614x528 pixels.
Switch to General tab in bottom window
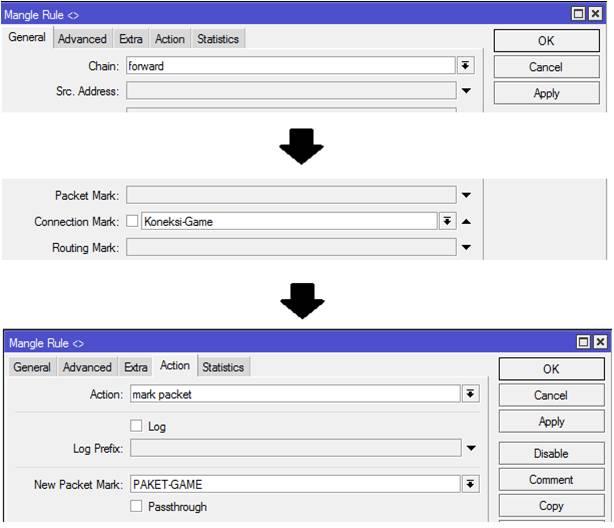click(x=32, y=367)
